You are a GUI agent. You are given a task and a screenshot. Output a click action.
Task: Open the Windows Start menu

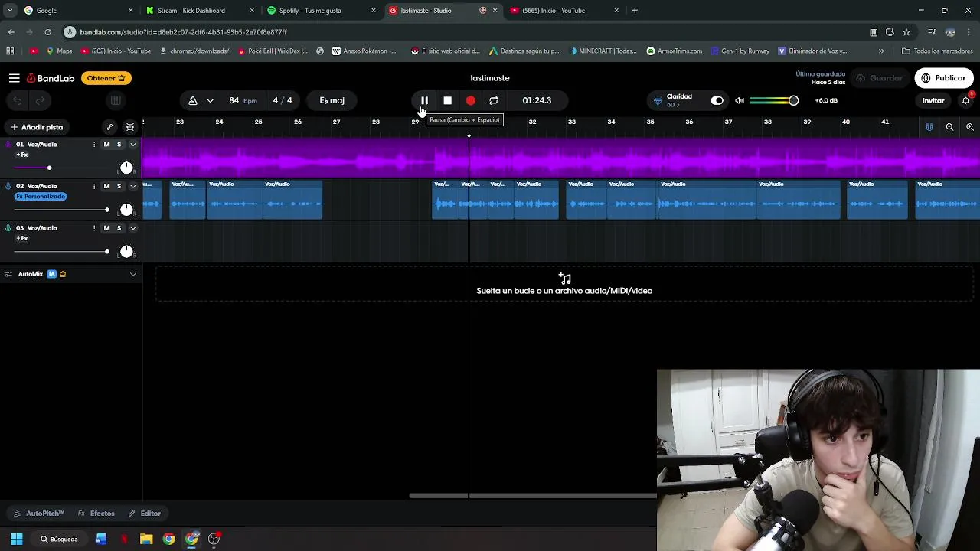tap(16, 539)
